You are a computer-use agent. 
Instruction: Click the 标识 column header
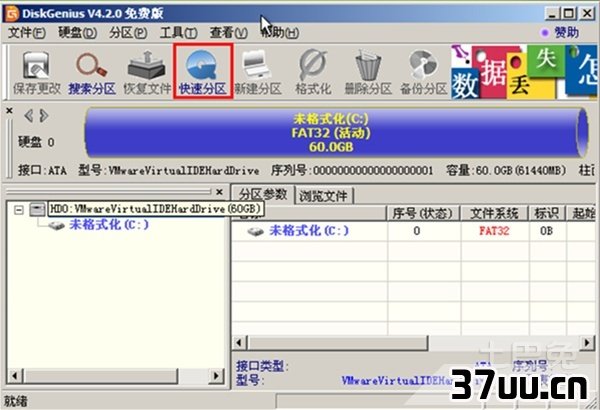(x=546, y=213)
